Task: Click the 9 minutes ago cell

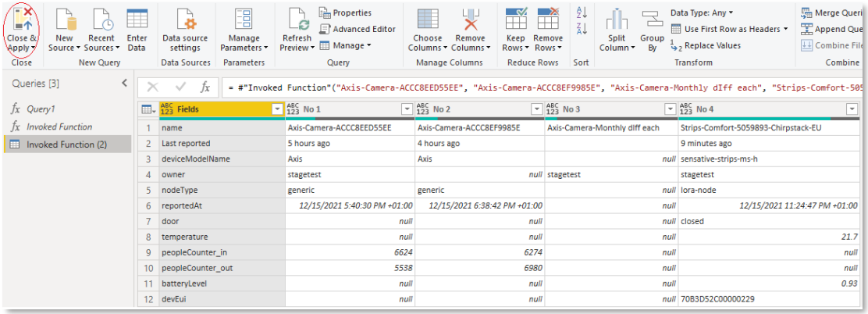Action: pos(768,144)
